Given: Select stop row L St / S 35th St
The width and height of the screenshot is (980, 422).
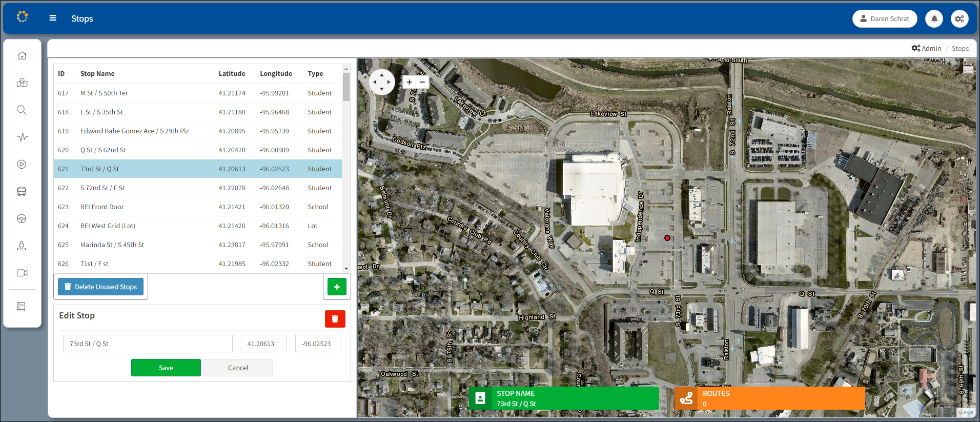Looking at the screenshot, I should [x=198, y=112].
